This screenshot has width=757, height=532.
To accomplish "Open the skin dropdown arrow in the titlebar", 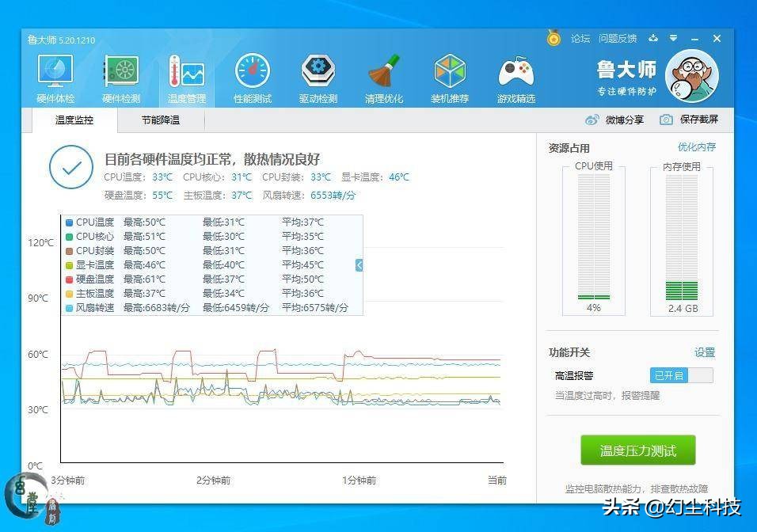I will click(x=674, y=38).
